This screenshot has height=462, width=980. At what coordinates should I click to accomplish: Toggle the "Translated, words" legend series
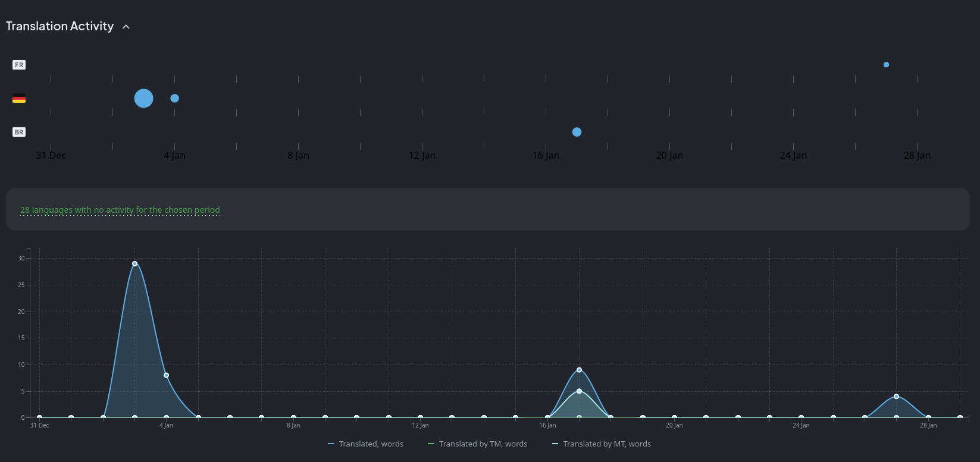coord(365,444)
